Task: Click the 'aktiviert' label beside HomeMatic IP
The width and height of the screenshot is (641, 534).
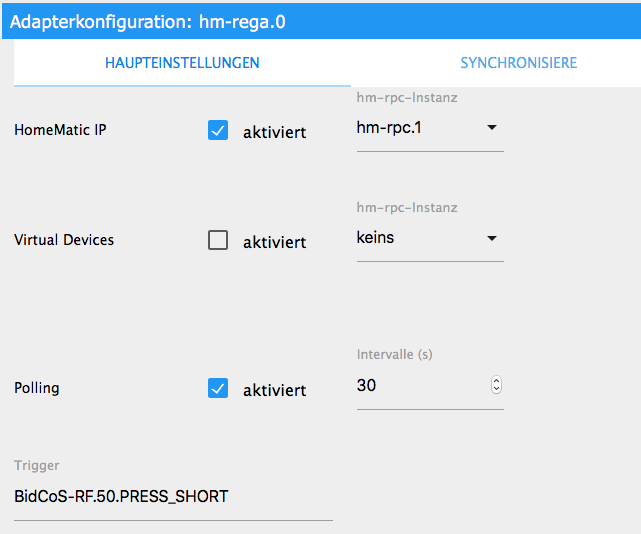Action: 274,132
